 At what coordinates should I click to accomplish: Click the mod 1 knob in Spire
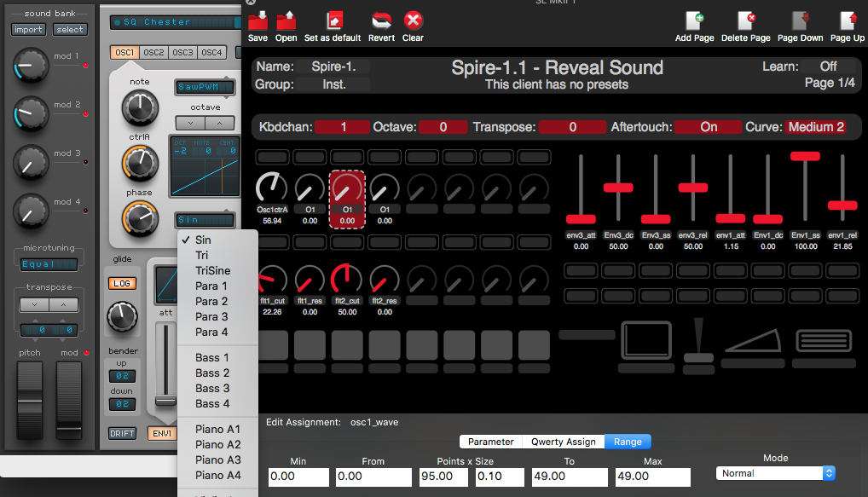tap(31, 66)
